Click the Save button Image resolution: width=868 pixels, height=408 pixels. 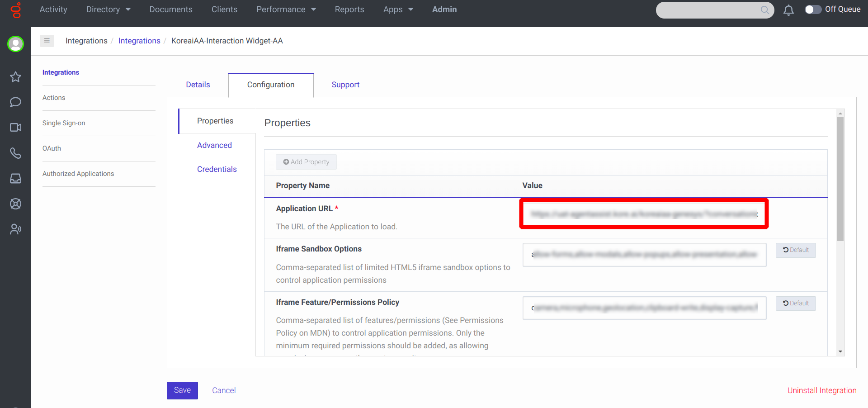[182, 390]
